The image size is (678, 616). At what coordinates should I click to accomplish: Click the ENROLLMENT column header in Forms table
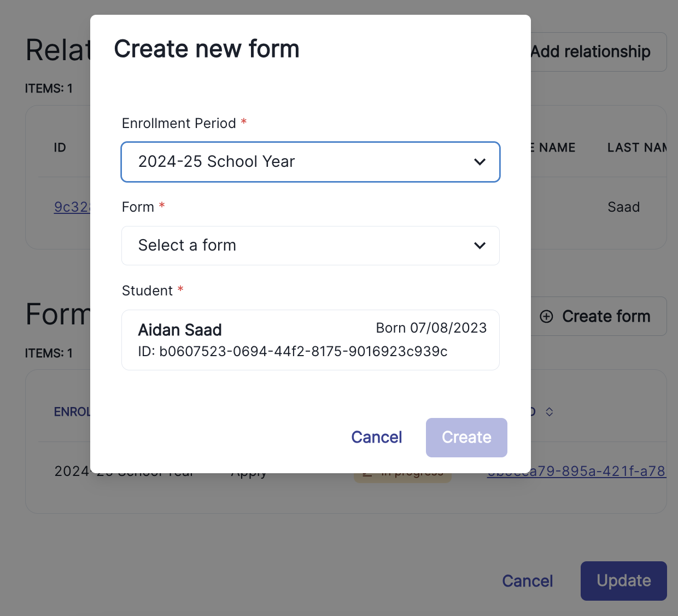pos(73,411)
